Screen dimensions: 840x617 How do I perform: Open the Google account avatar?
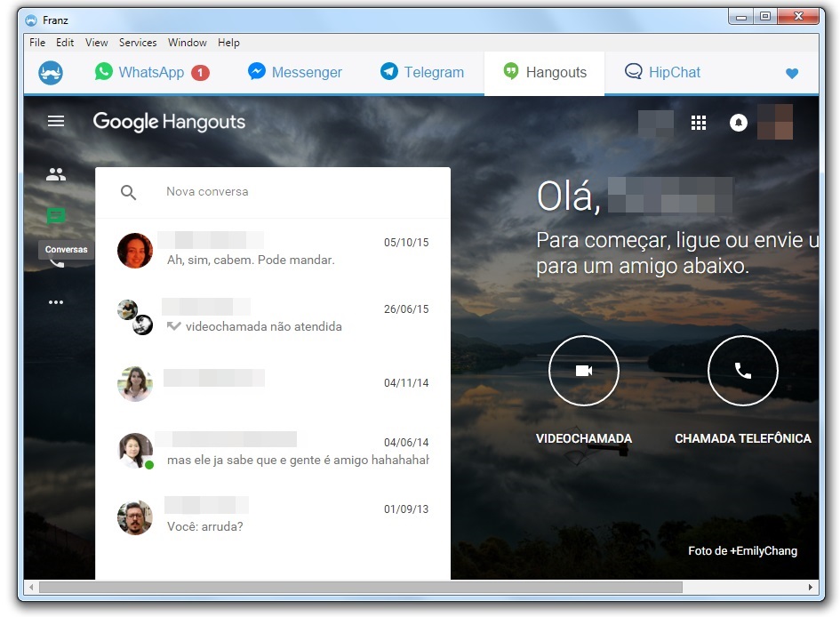pos(775,122)
